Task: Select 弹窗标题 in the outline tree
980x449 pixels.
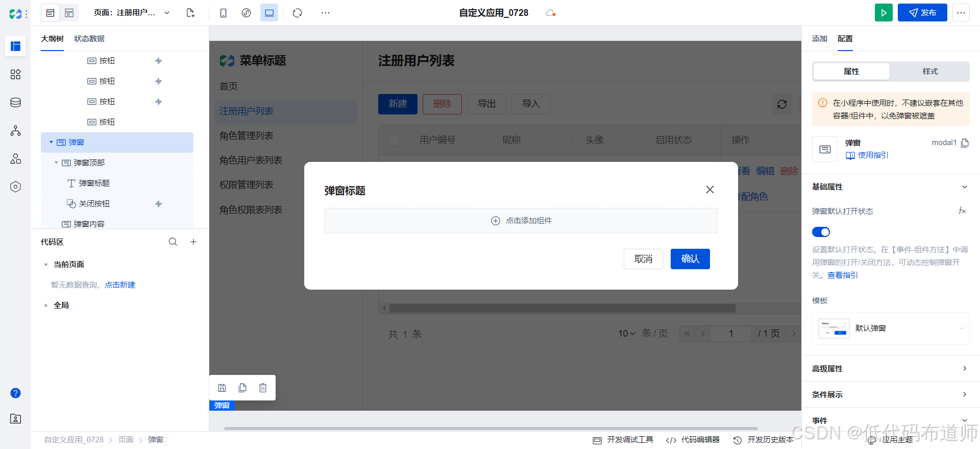Action: tap(94, 183)
